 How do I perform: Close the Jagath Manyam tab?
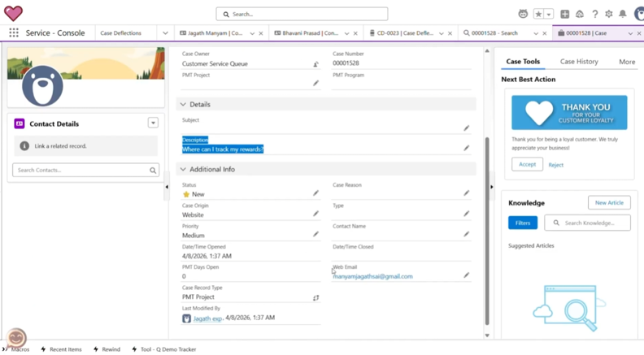[x=261, y=33]
